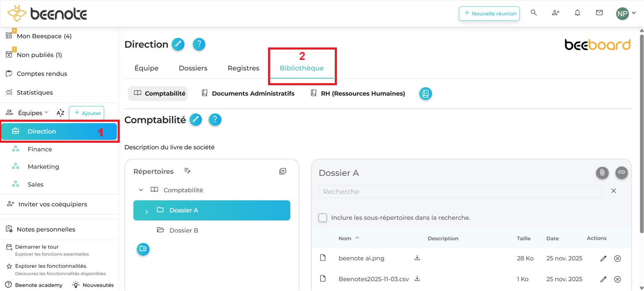Click the add new folder icon under Répertoires
The height and width of the screenshot is (291, 644).
[x=143, y=249]
